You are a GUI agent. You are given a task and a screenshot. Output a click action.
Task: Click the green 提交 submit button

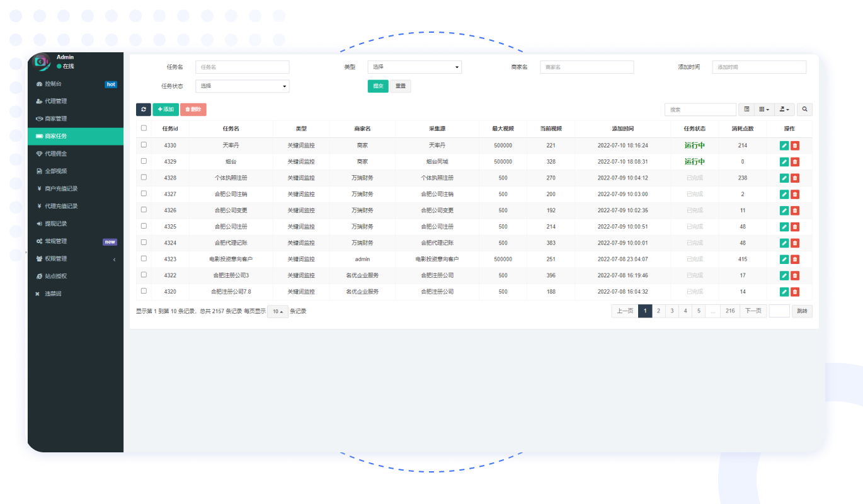(x=378, y=86)
